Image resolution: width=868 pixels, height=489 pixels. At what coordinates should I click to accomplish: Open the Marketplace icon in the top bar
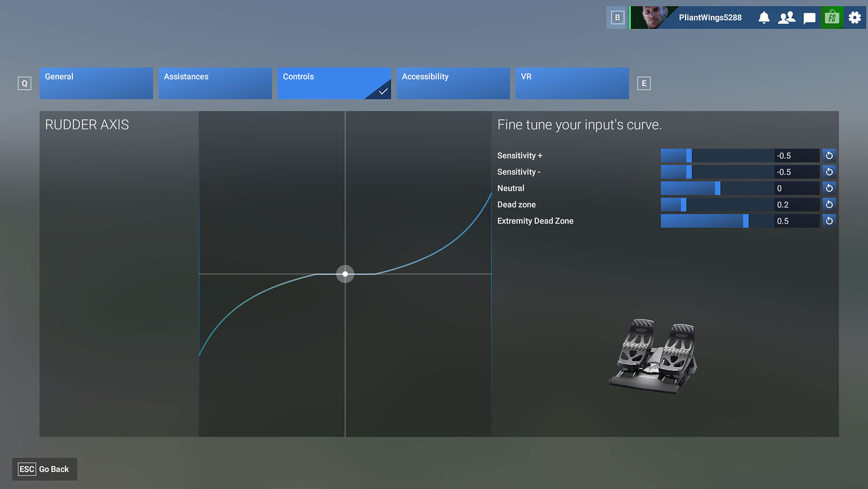click(832, 17)
